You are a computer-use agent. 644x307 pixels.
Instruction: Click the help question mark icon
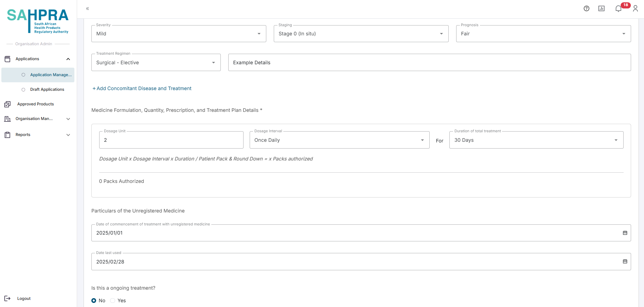(586, 8)
